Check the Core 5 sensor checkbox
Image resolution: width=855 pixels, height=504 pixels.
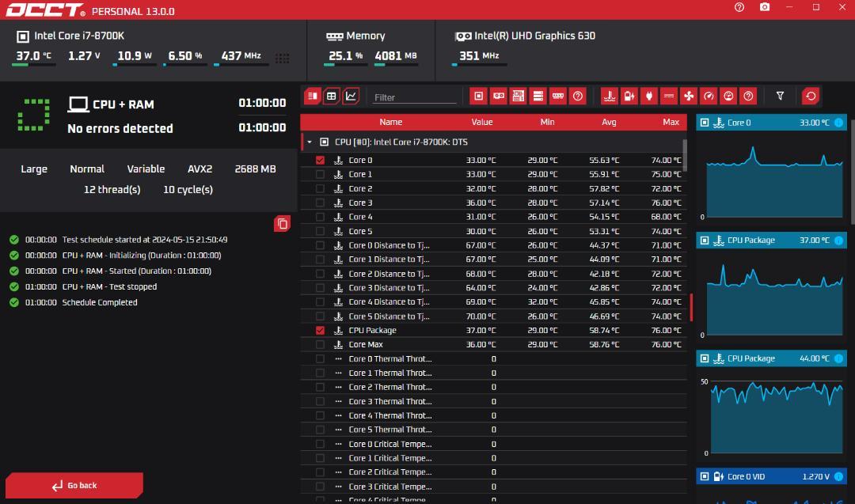tap(320, 231)
